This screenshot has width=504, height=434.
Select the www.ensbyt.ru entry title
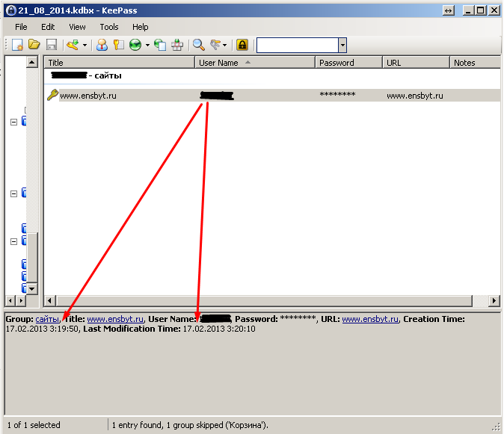[x=88, y=96]
